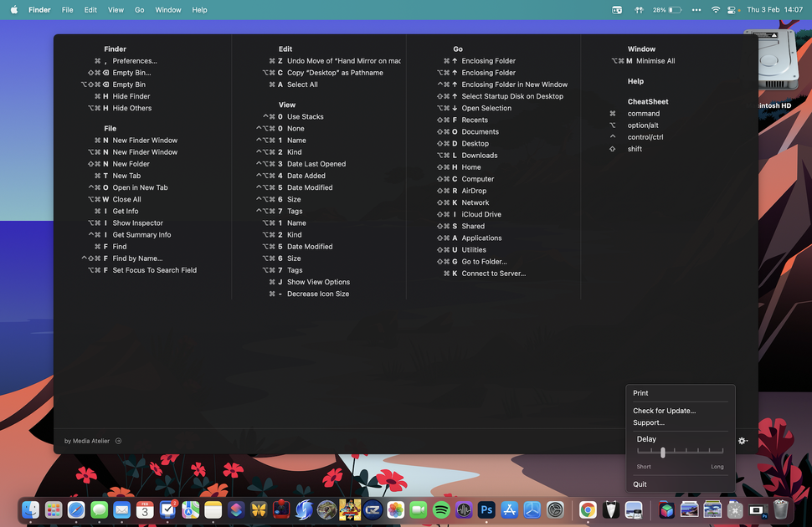The width and height of the screenshot is (812, 527).
Task: Open the Shortcuts app from the Dock
Action: point(235,509)
